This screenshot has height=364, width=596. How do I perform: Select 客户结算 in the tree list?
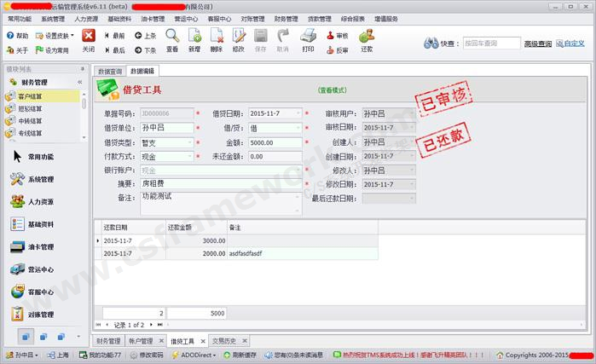[31, 97]
